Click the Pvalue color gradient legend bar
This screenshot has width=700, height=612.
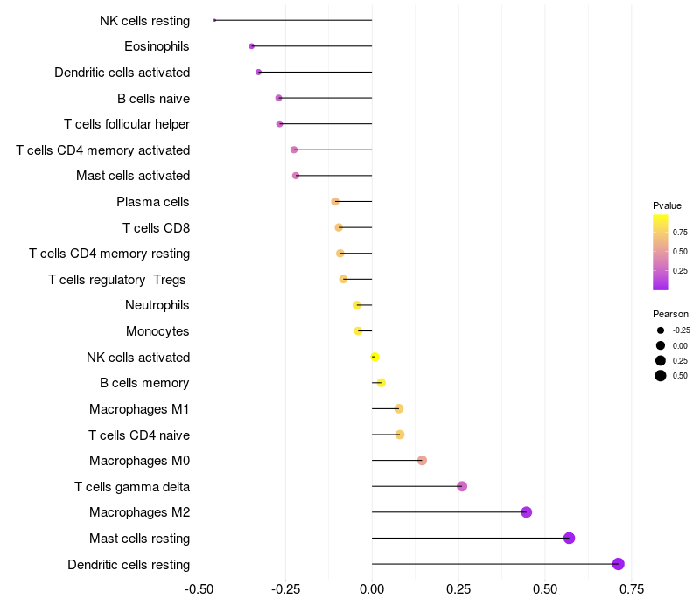pyautogui.click(x=661, y=253)
